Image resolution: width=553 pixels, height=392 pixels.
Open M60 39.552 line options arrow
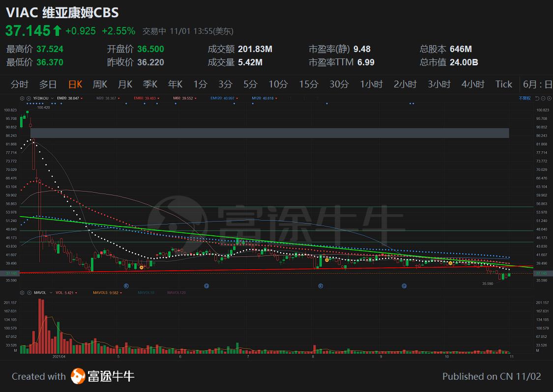(x=195, y=98)
